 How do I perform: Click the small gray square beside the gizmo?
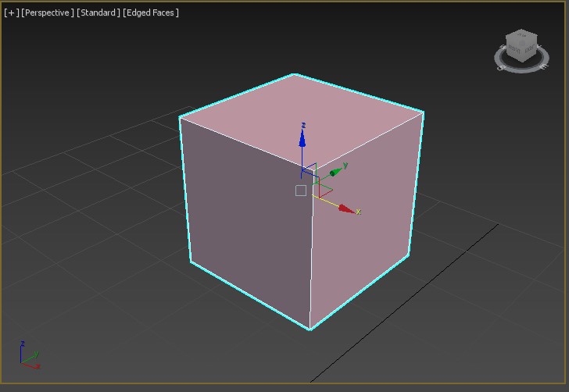tap(301, 191)
